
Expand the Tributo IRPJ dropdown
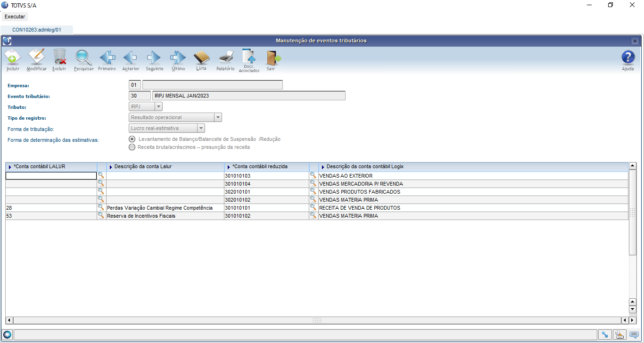[x=158, y=107]
